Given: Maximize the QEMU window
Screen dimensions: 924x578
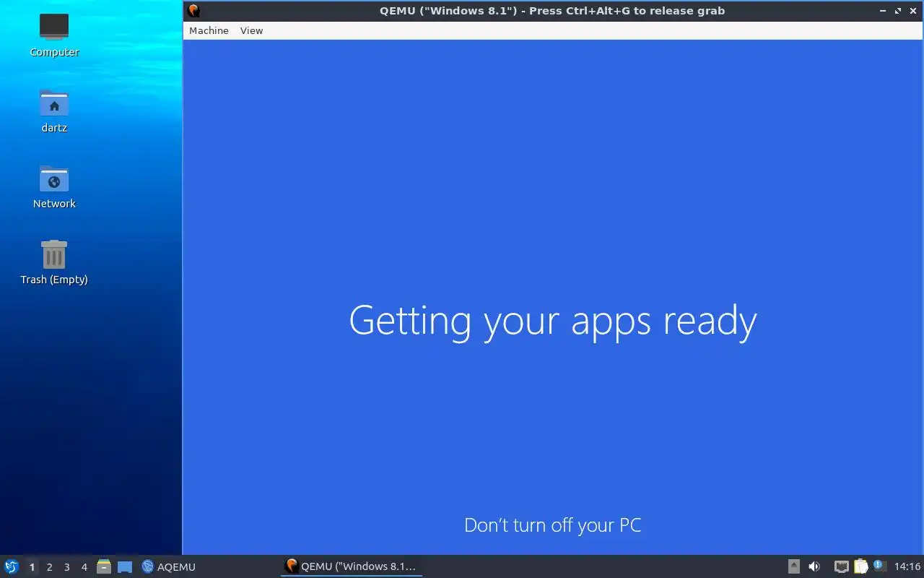Looking at the screenshot, I should (x=898, y=11).
